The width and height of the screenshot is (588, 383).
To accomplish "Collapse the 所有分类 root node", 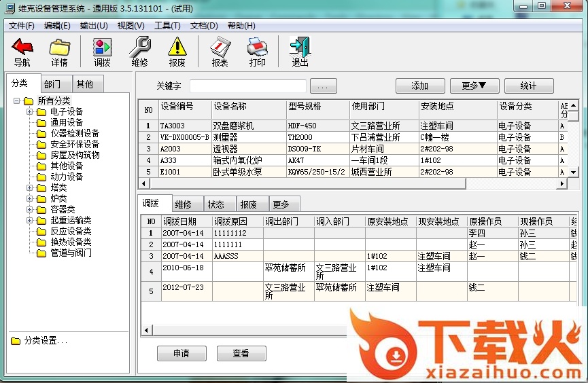I will click(16, 101).
